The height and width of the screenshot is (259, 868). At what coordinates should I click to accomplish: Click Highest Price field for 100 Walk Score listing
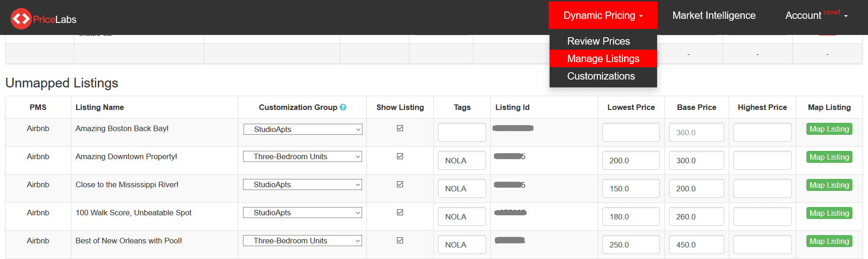762,217
